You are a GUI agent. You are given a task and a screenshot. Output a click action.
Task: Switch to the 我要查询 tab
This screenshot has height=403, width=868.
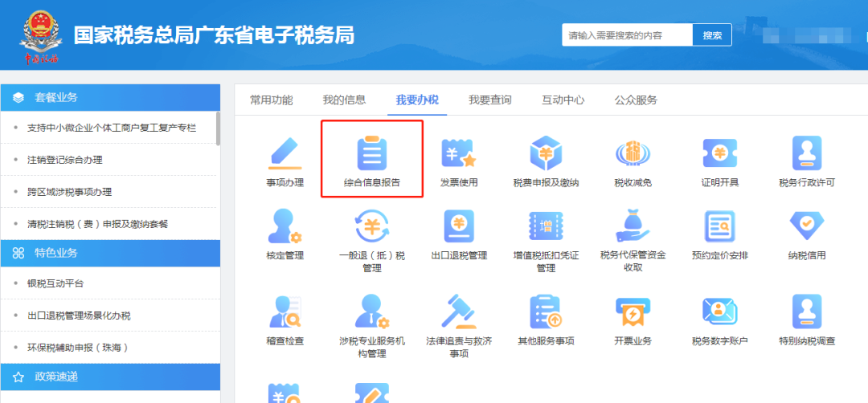[490, 100]
